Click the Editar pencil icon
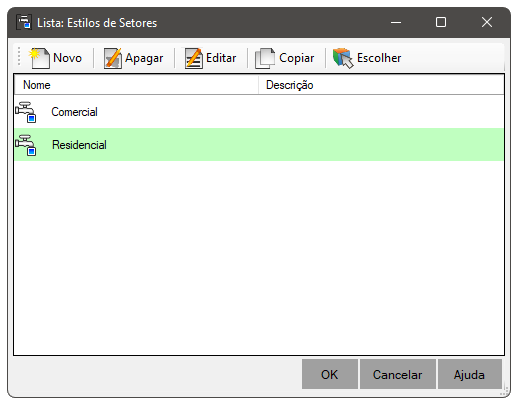The image size is (519, 408). click(194, 58)
